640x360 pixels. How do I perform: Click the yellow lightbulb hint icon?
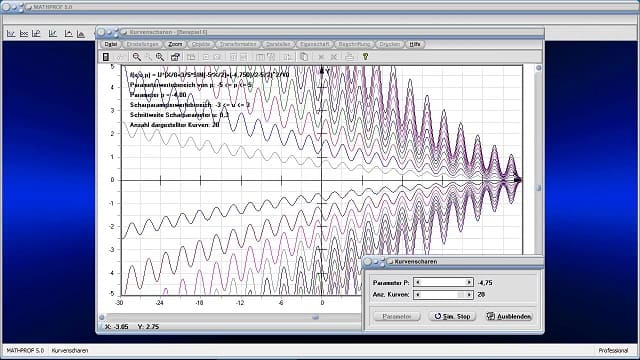[365, 57]
